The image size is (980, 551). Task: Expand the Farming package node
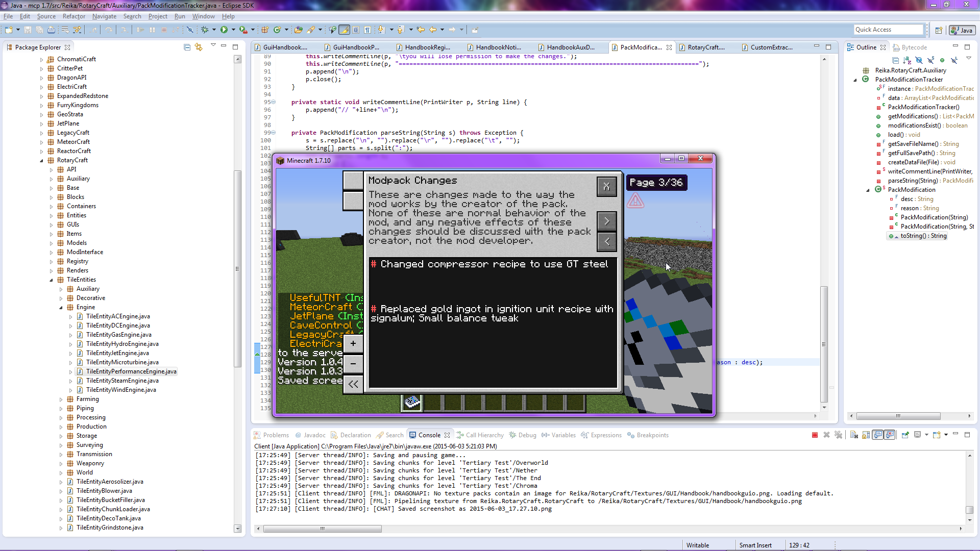point(61,399)
